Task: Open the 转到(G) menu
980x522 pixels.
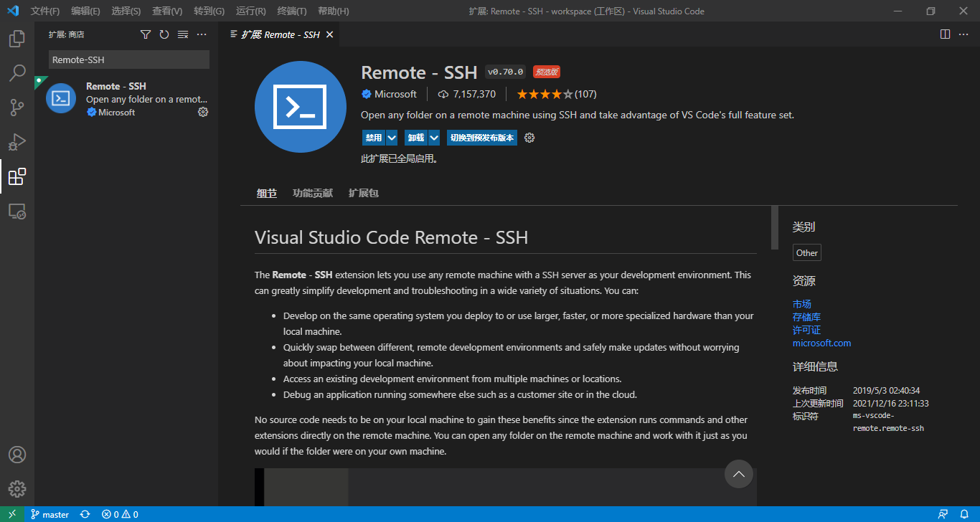Action: coord(209,11)
